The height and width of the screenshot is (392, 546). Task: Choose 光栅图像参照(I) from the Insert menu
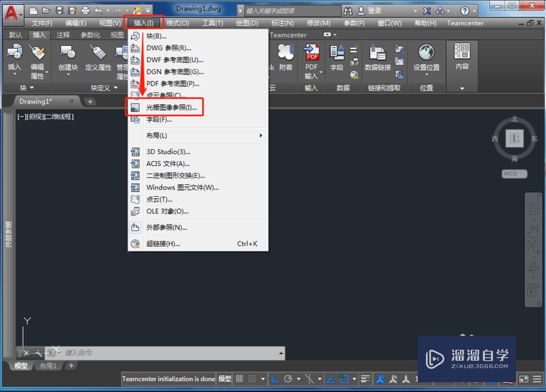[x=173, y=107]
